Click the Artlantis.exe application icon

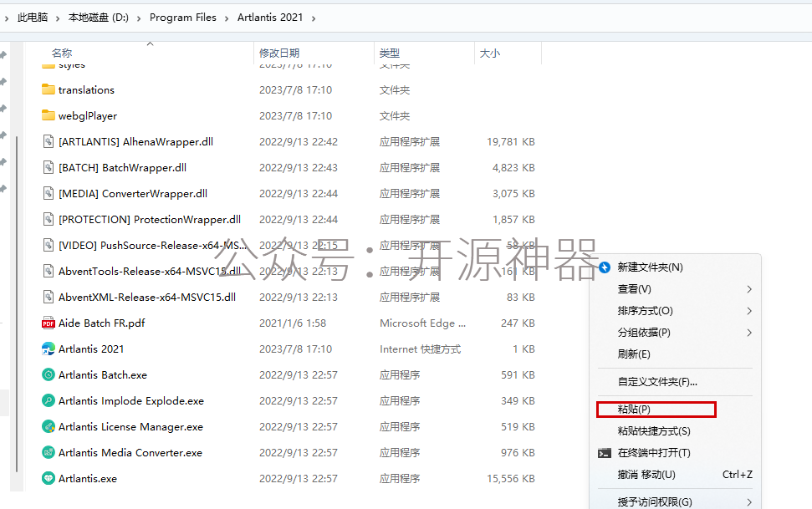tap(49, 478)
